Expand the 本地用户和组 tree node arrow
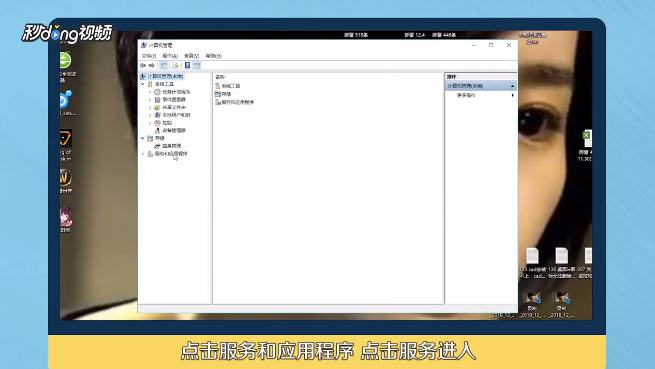655x369 pixels. [150, 115]
